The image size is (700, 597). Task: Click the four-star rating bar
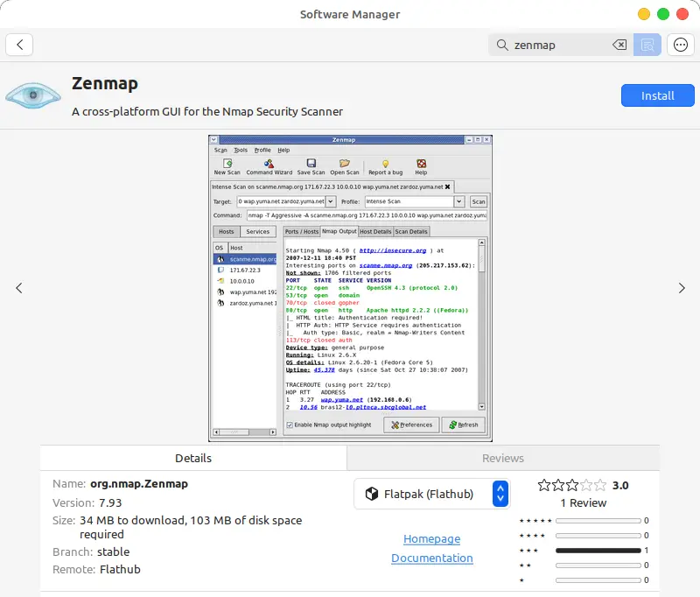[x=598, y=536]
